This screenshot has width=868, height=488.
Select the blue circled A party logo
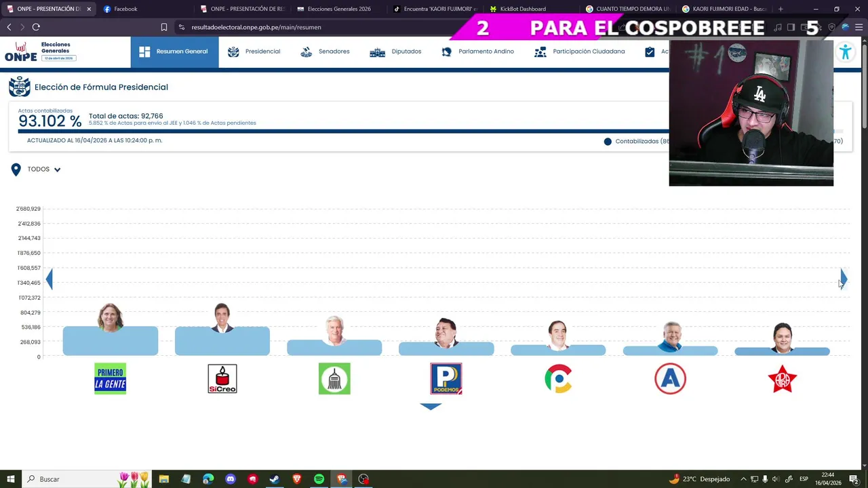(670, 378)
